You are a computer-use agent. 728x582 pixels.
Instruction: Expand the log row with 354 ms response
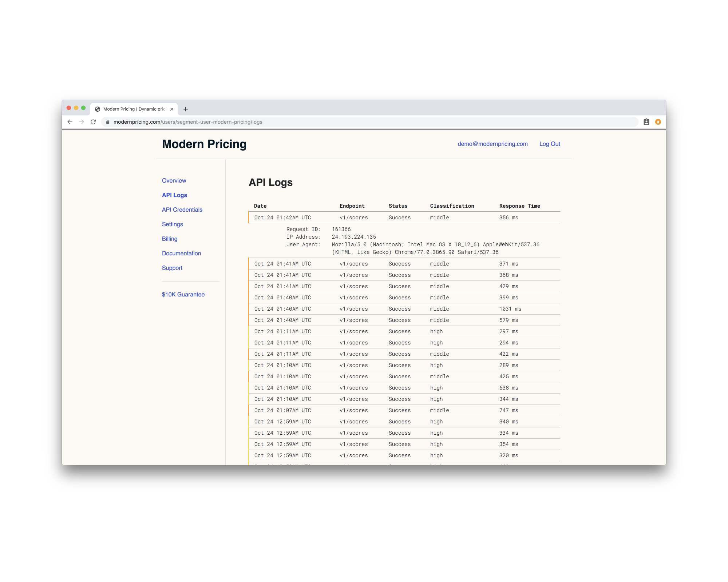coord(404,444)
